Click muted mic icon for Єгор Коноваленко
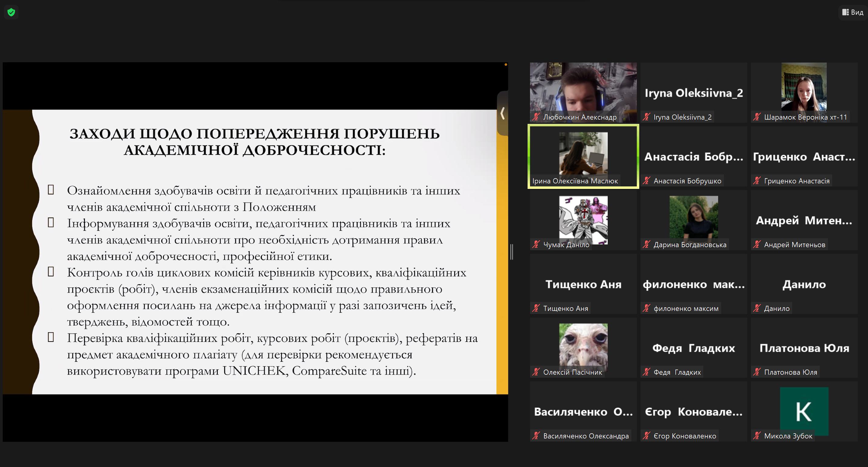This screenshot has height=467, width=868. (646, 436)
